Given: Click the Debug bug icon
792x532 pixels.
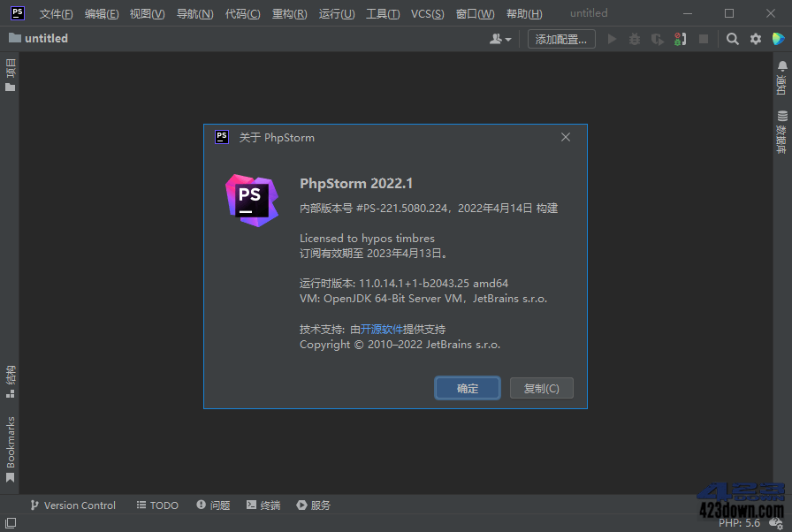Looking at the screenshot, I should pos(635,39).
